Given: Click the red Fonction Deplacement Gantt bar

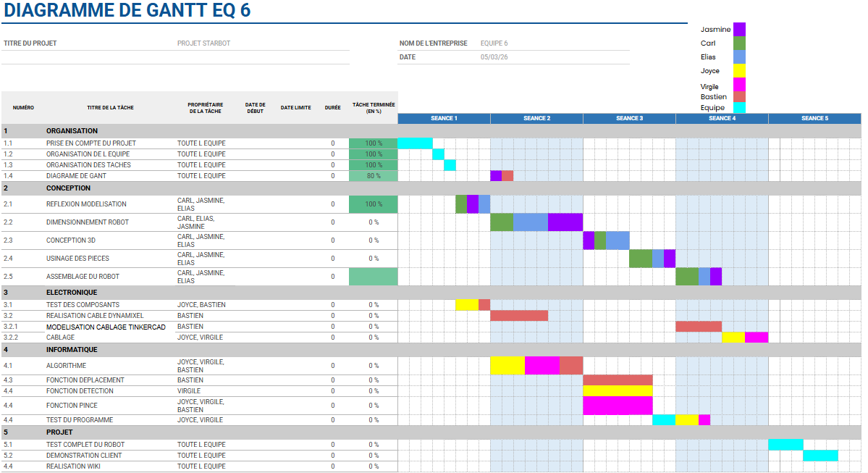Looking at the screenshot, I should (x=618, y=380).
